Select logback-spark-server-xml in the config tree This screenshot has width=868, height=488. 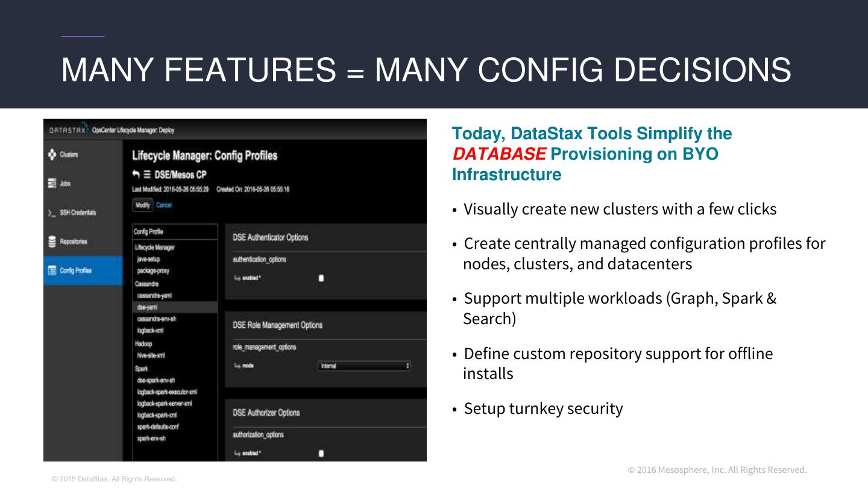pyautogui.click(x=165, y=403)
